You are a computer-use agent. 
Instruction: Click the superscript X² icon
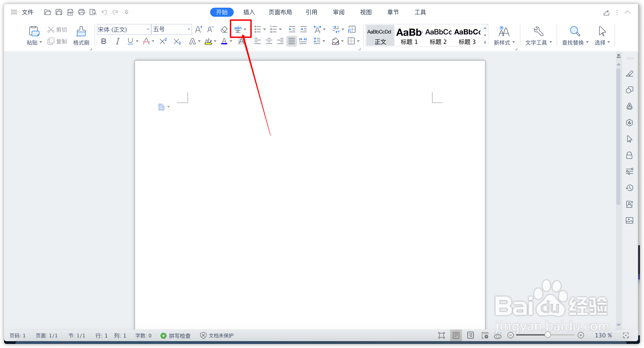tap(163, 41)
